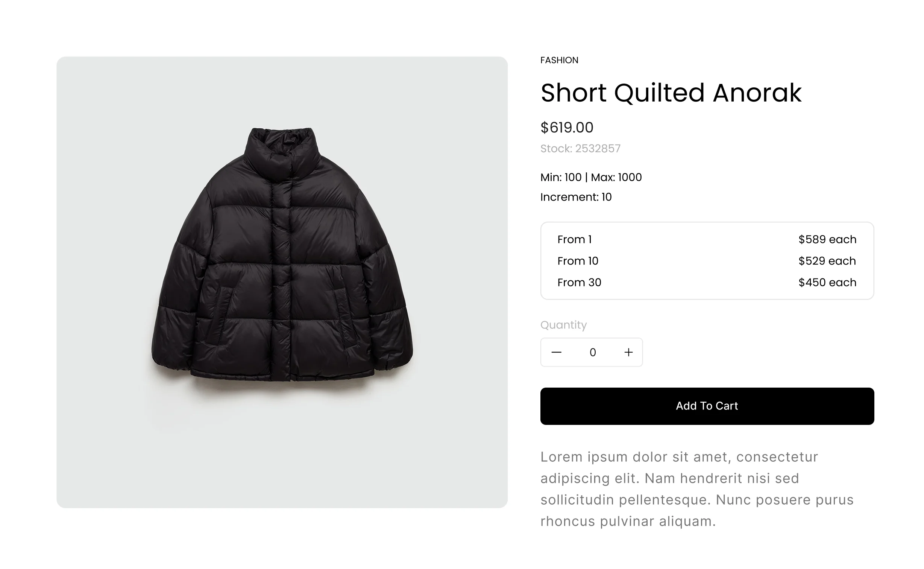Viewport: 924px width, 569px height.
Task: Select the From 30 pricing tier
Action: 579,282
